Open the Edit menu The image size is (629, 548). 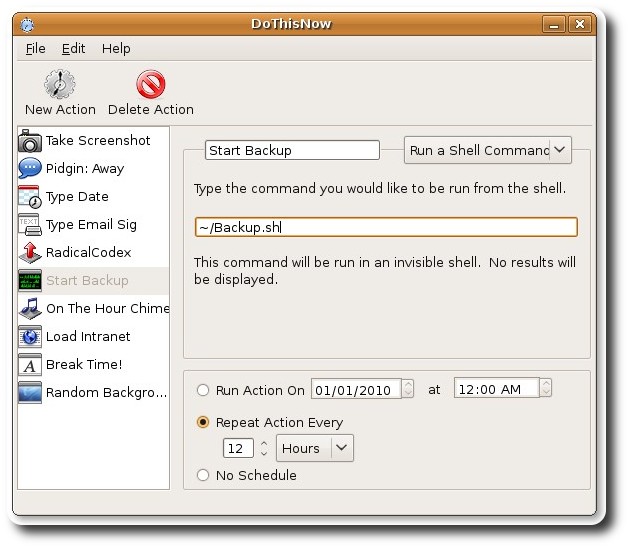tap(73, 49)
